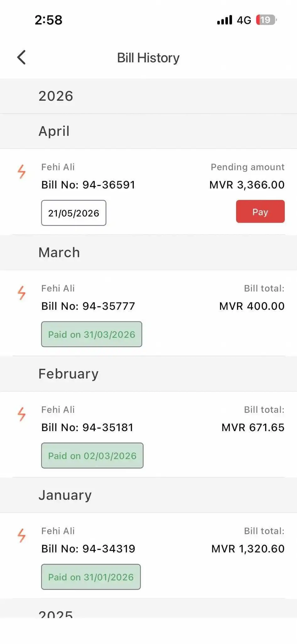297x644 pixels.
Task: Tap the Paid on 02/03/2026 badge
Action: 92,456
